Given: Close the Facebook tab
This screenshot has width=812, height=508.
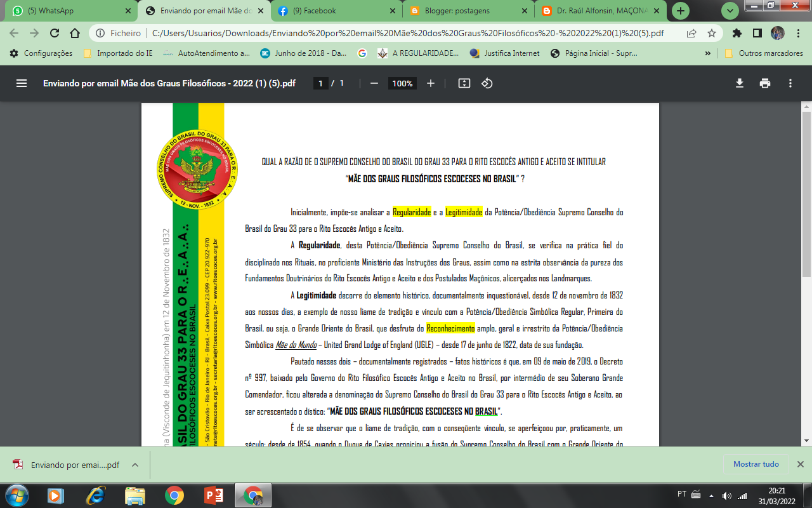Looking at the screenshot, I should tap(392, 11).
